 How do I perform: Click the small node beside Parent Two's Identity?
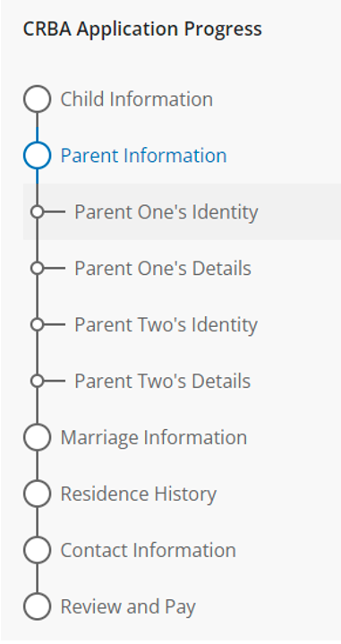click(37, 324)
